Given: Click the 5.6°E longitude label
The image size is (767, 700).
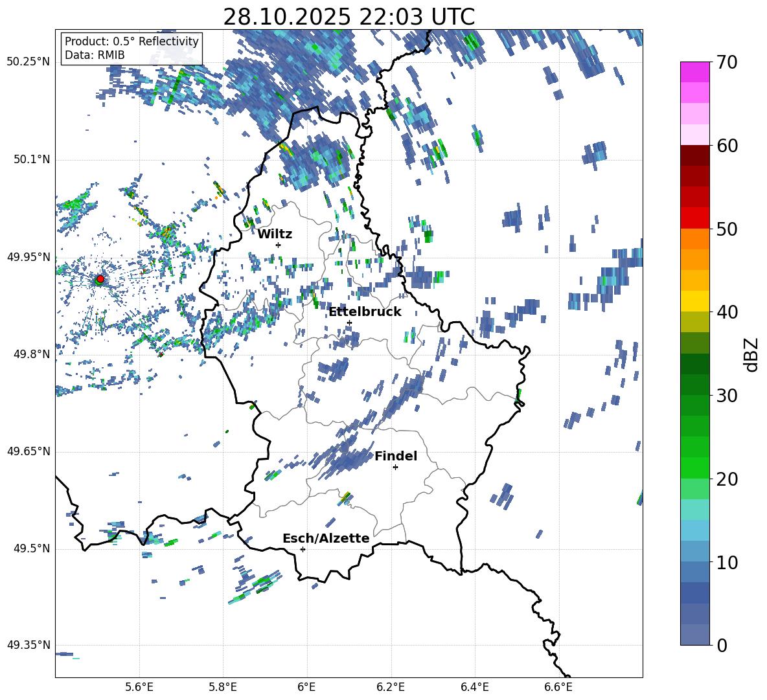Looking at the screenshot, I should 139,687.
